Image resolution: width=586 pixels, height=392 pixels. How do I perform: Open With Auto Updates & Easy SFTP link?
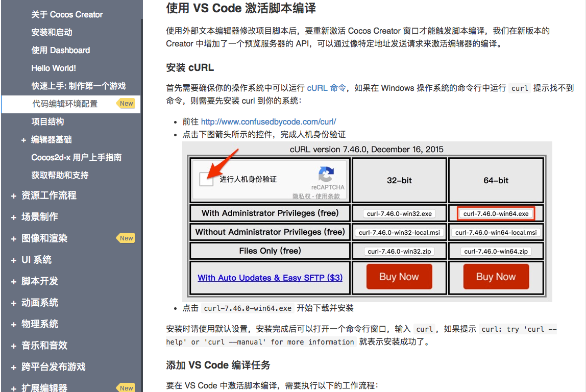(270, 278)
